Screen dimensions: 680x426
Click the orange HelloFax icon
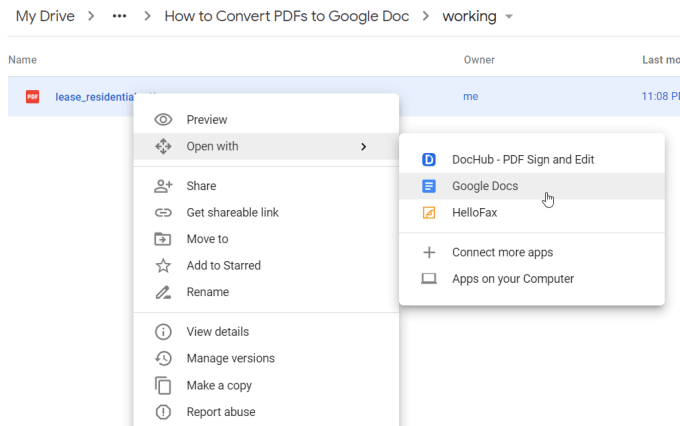(429, 213)
